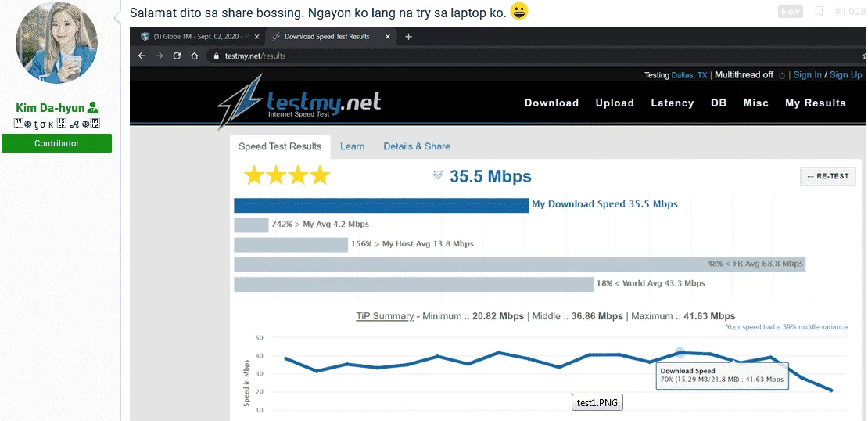Click the browser home icon
Image resolution: width=868 pixels, height=421 pixels.
pyautogui.click(x=194, y=56)
